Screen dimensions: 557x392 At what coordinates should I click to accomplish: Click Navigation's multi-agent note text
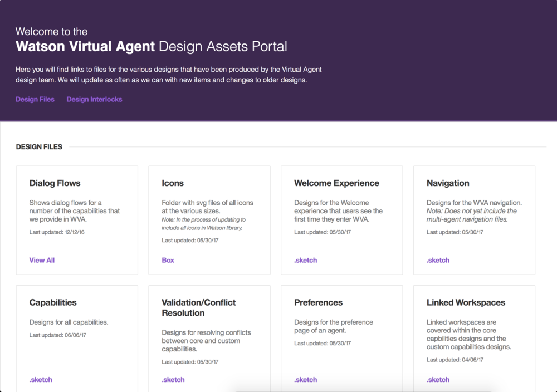pyautogui.click(x=472, y=215)
